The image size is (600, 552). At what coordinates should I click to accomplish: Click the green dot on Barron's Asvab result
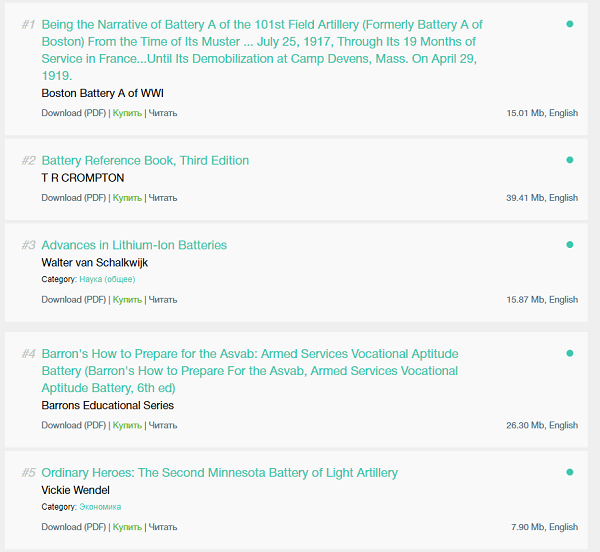pyautogui.click(x=570, y=353)
